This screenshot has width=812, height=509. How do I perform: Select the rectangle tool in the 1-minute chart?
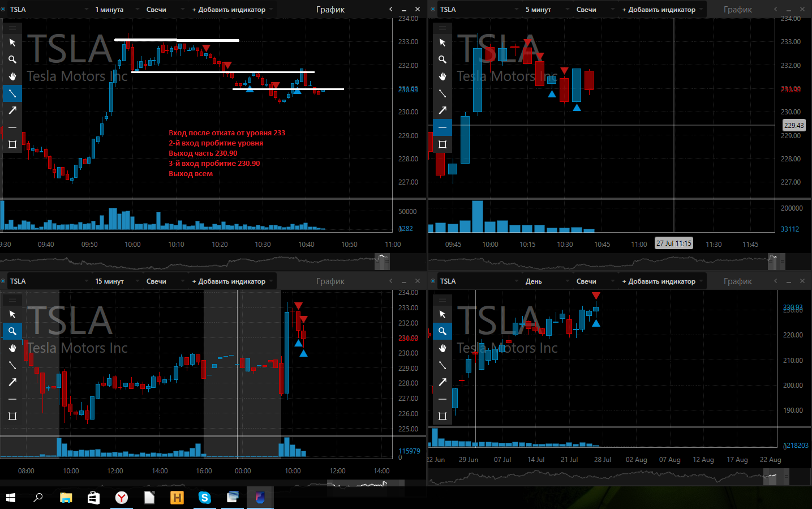pos(12,144)
